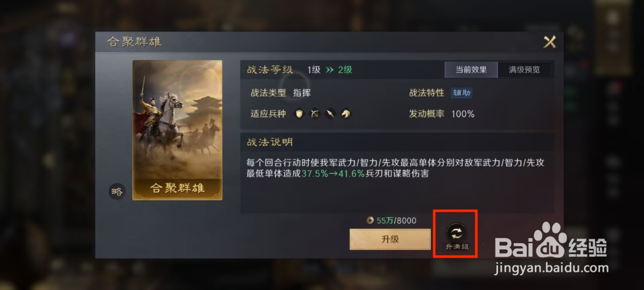Click the spear troop type icon
Image resolution: width=644 pixels, height=290 pixels.
tap(330, 114)
